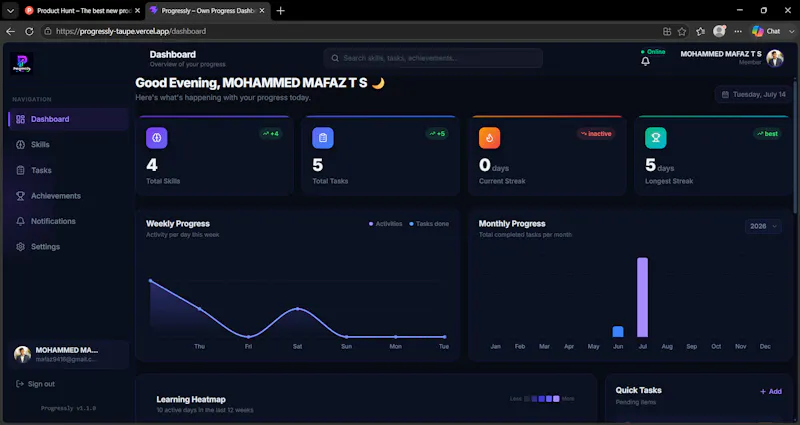Open the Dashboard navigation item
800x425 pixels.
pos(68,119)
